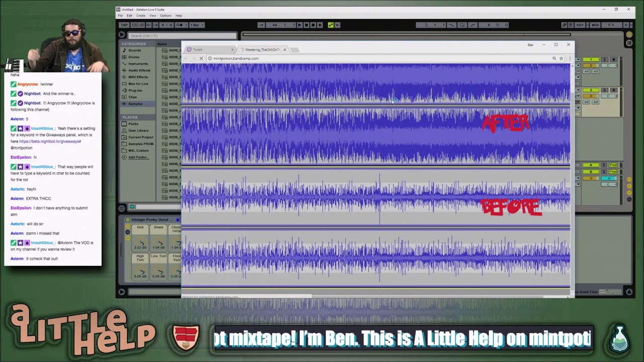This screenshot has height=362, width=644.
Task: Select the Clips category
Action: [x=132, y=97]
